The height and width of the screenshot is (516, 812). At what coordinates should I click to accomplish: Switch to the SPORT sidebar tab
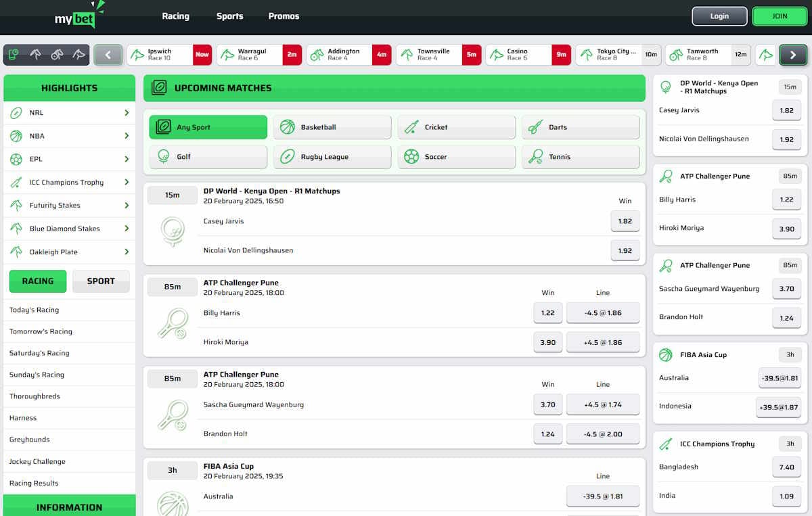pyautogui.click(x=101, y=281)
